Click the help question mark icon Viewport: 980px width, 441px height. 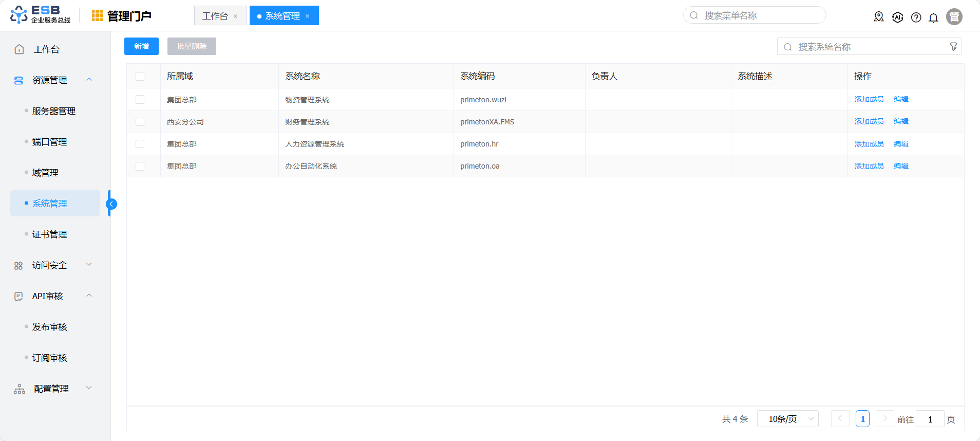click(916, 17)
